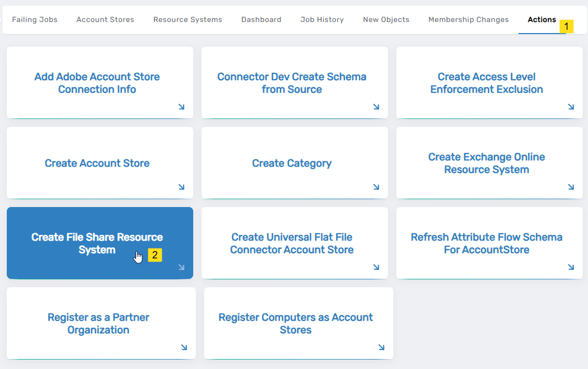Open the Account Stores tab
Screen dimensions: 588x369
pos(105,19)
